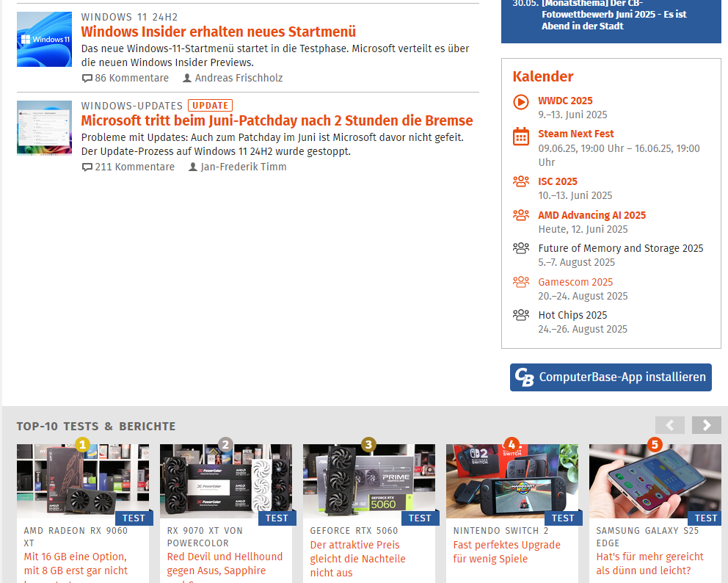Open author Andreas Frischholz
The width and height of the screenshot is (728, 583).
239,78
